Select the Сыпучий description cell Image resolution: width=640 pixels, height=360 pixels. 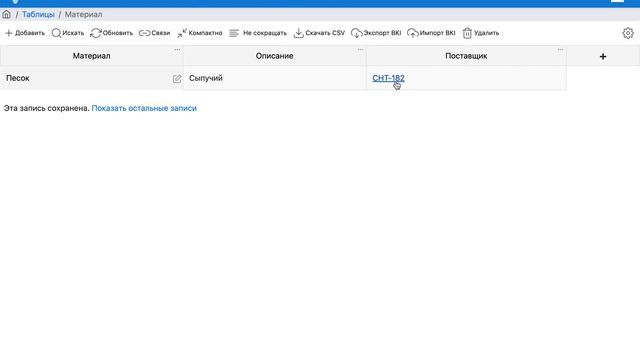[x=275, y=78]
